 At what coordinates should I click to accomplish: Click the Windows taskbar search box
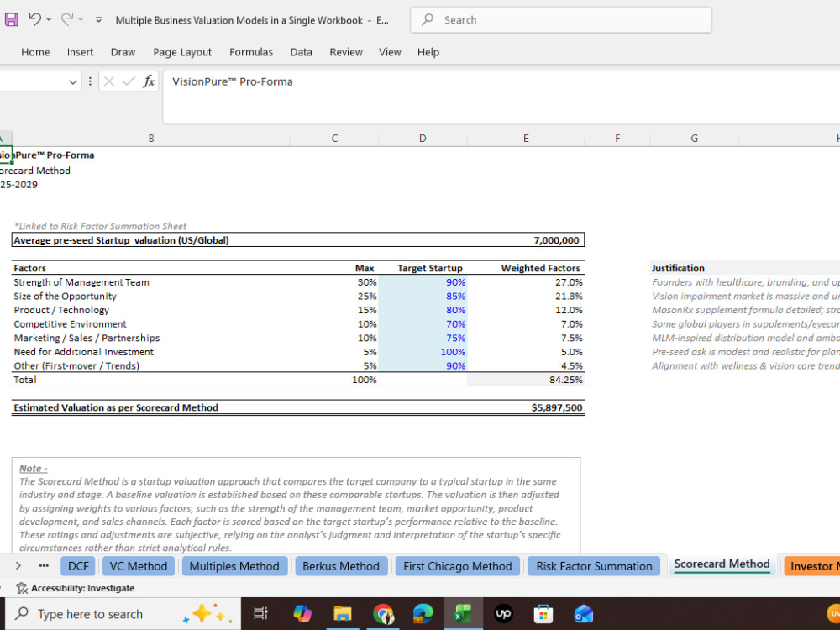[x=123, y=614]
